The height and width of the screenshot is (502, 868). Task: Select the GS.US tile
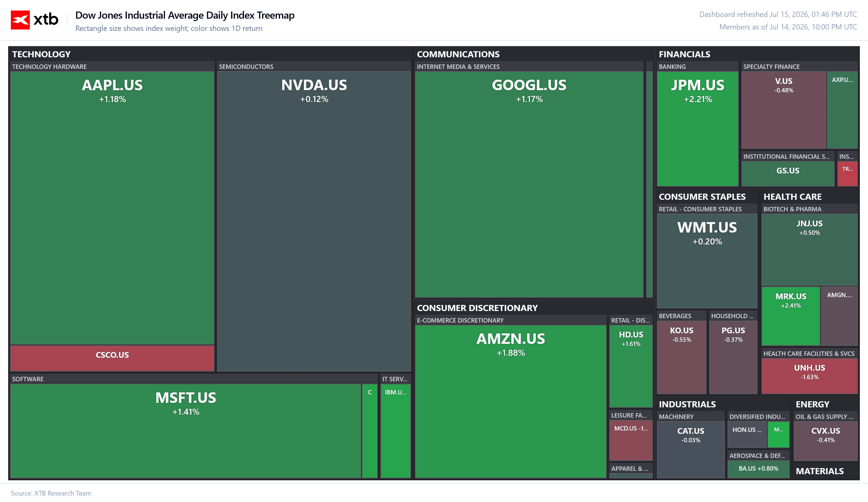788,174
